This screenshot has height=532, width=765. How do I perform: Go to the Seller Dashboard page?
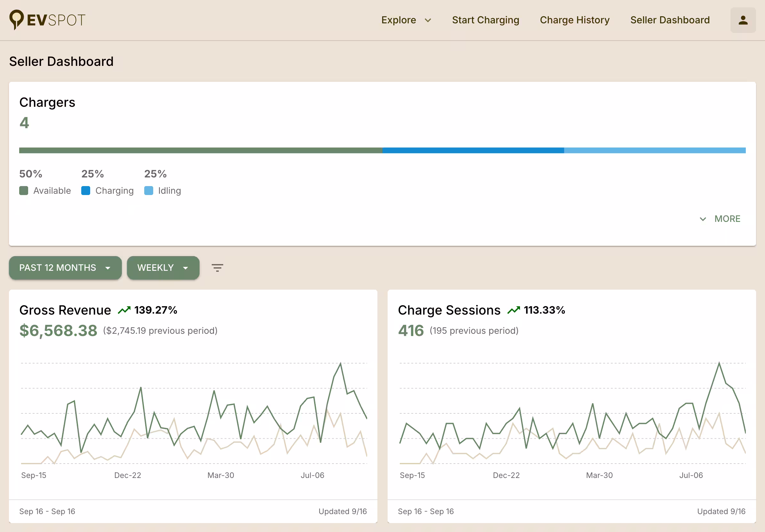(x=670, y=20)
